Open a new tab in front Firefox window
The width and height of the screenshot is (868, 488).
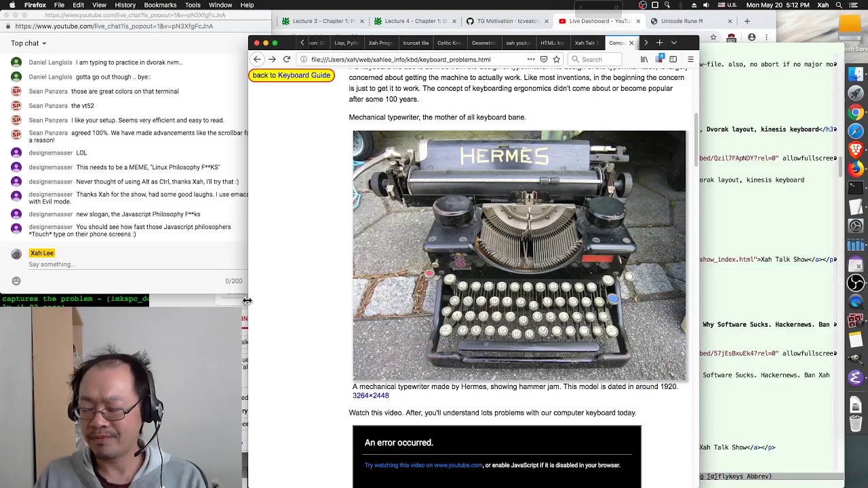pyautogui.click(x=659, y=43)
